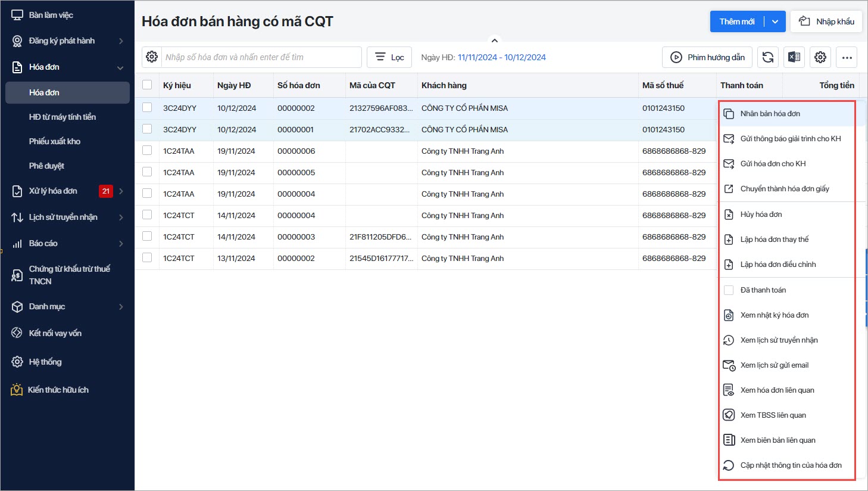Viewport: 868px width, 491px height.
Task: Check the row for invoice 00000006
Action: coord(147,151)
